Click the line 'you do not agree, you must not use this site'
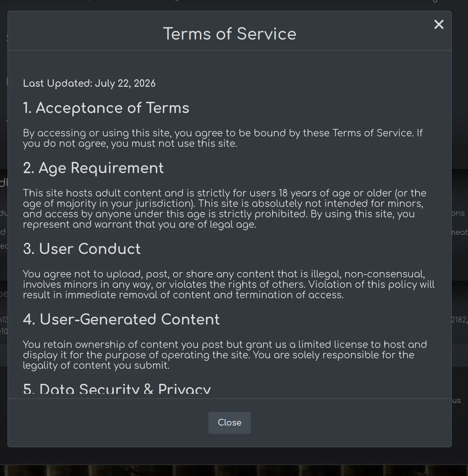 click(130, 144)
